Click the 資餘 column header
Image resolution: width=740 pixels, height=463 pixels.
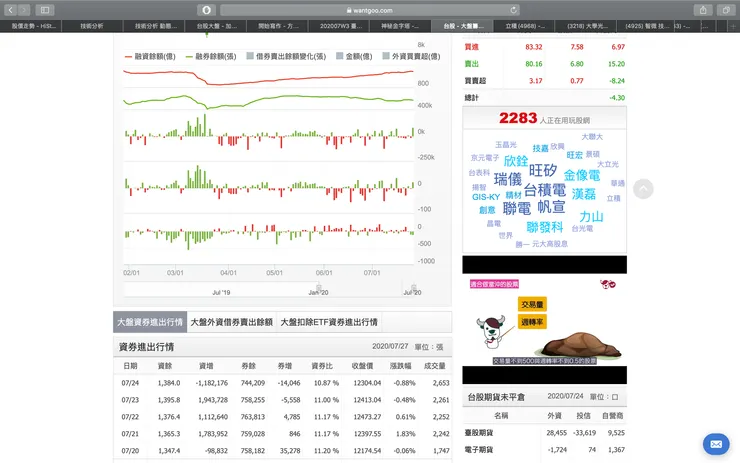pyautogui.click(x=165, y=366)
